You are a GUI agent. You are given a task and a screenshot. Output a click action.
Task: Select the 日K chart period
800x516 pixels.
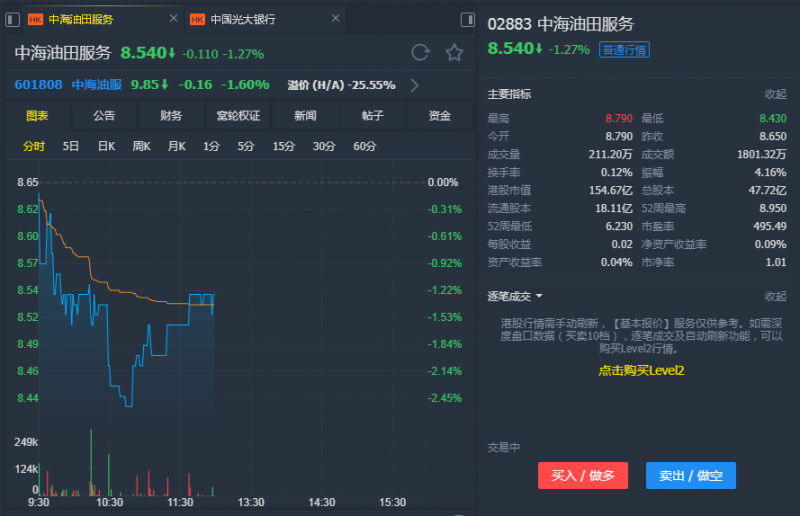coord(106,146)
